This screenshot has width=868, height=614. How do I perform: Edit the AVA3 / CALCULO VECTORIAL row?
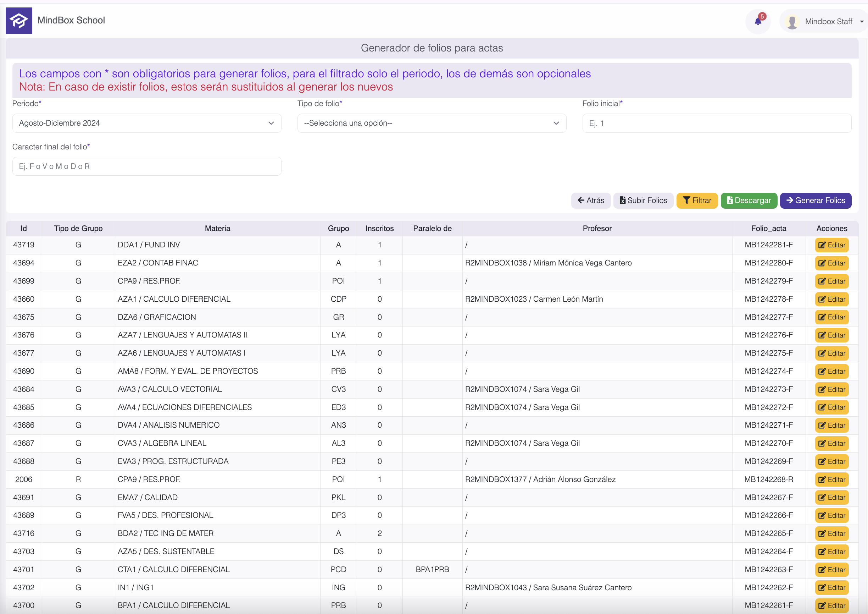[x=831, y=390]
